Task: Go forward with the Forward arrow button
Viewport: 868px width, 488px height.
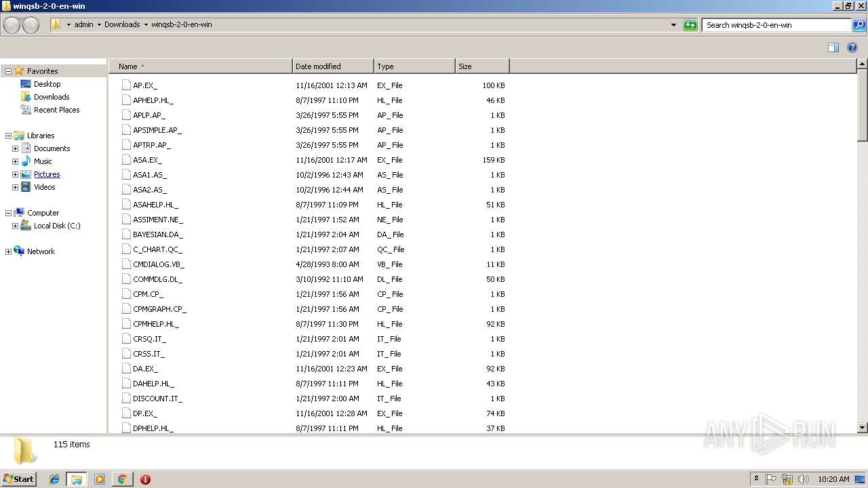Action: click(31, 25)
